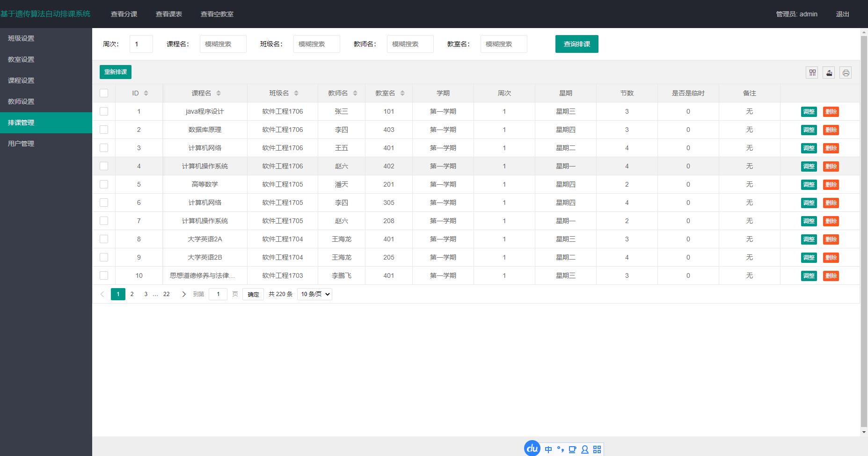Check the row for java程序设计
The height and width of the screenshot is (456, 868).
tap(104, 111)
